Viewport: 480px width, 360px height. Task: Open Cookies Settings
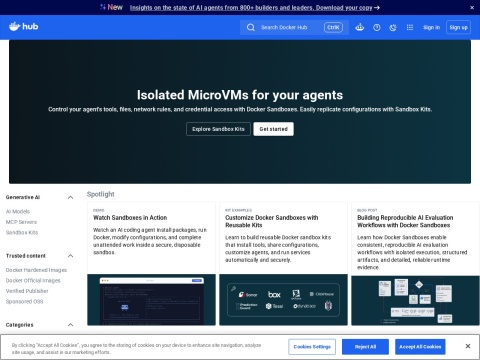click(312, 347)
